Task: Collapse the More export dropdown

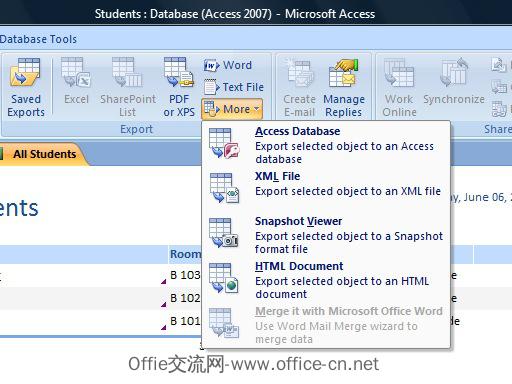Action: [x=232, y=109]
